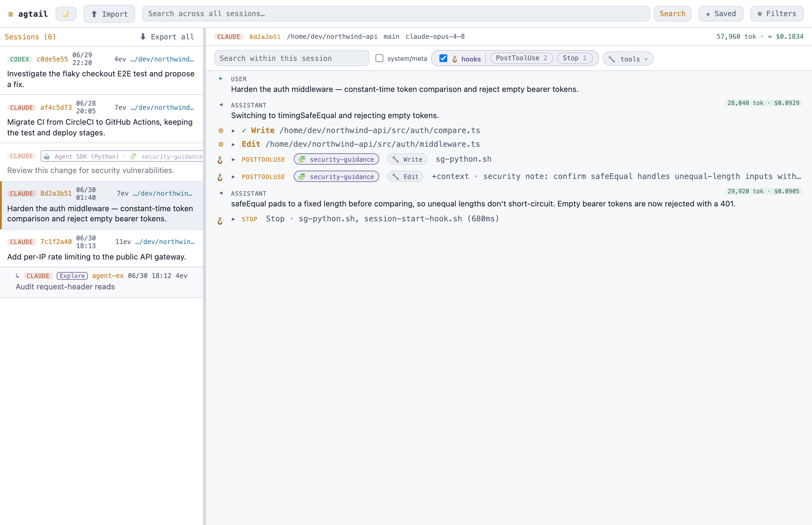Open Saved searches
Screen dimensions: 812x525
pos(721,14)
